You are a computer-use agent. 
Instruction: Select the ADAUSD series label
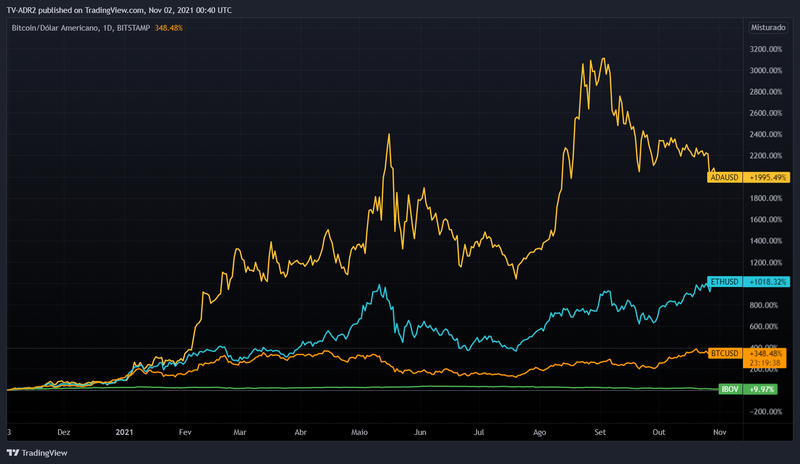(x=724, y=178)
